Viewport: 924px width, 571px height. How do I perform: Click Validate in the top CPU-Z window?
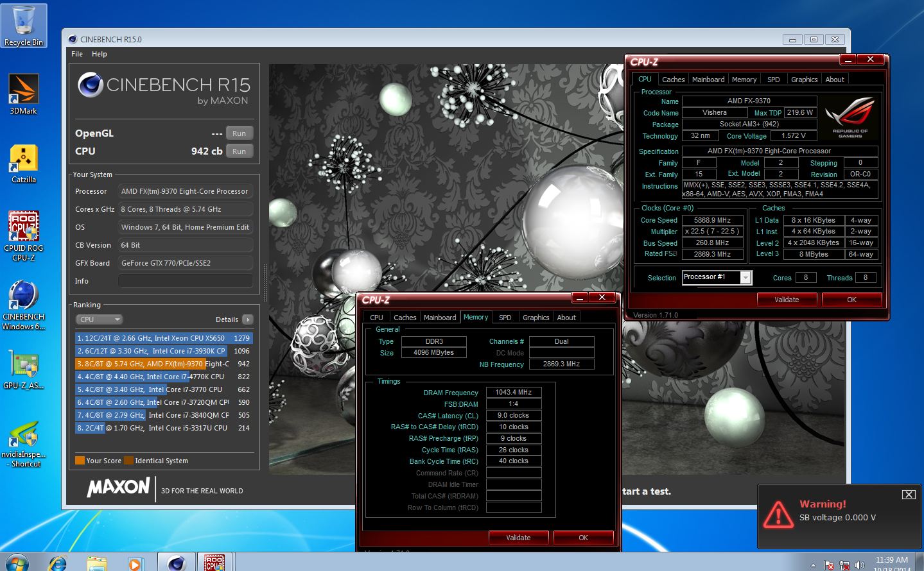tap(787, 300)
